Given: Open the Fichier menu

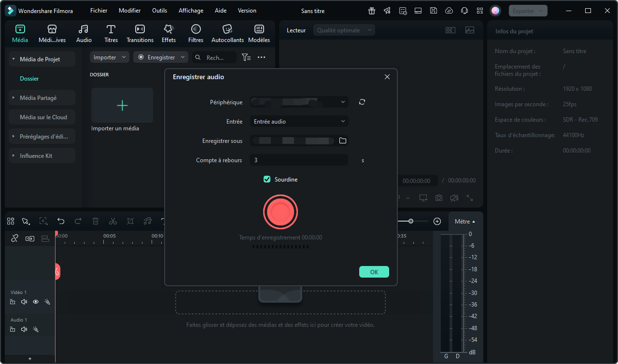Looking at the screenshot, I should click(99, 11).
